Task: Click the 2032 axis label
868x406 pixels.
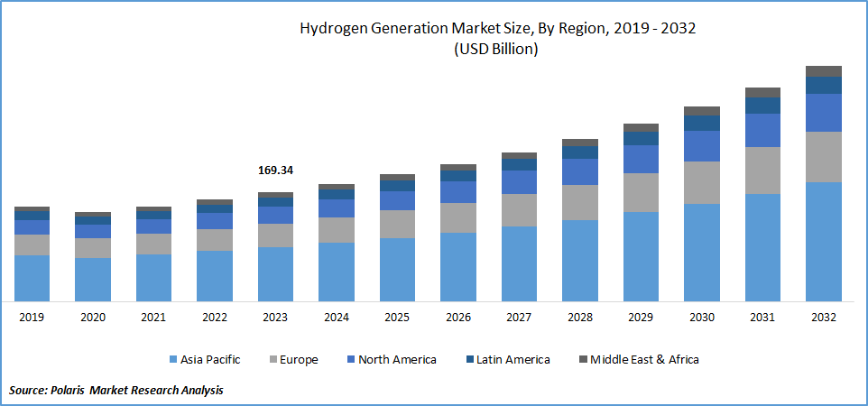Action: point(823,318)
